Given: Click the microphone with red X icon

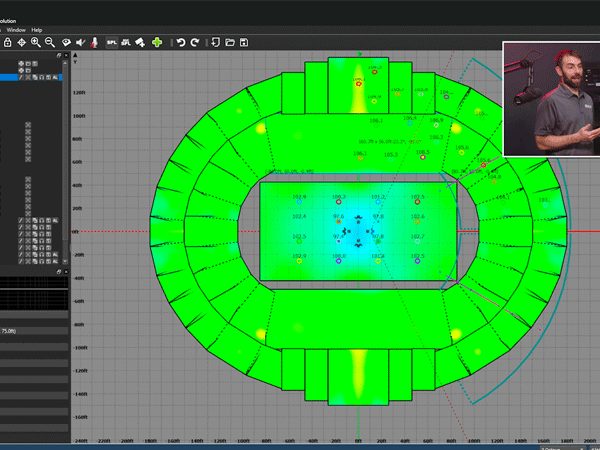Looking at the screenshot, I should [x=94, y=42].
